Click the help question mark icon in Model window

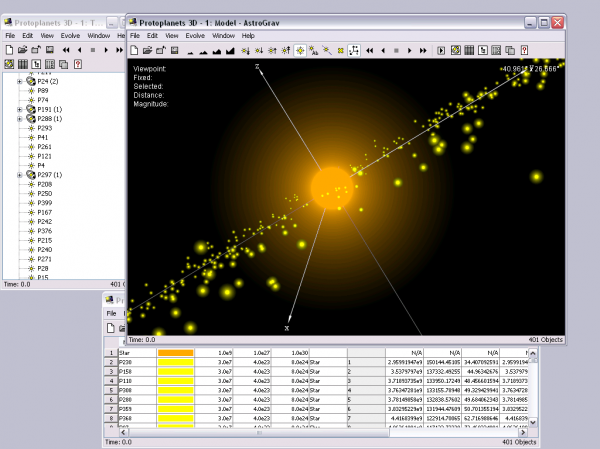524,49
